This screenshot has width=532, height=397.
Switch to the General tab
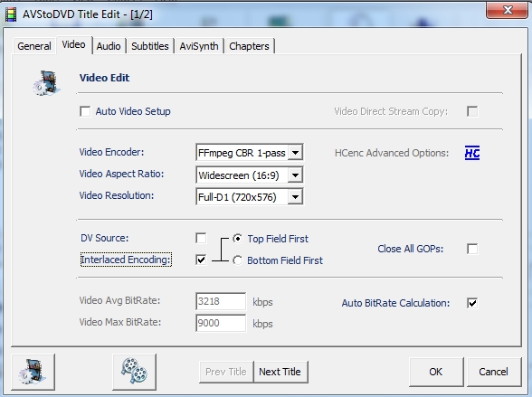pos(34,46)
